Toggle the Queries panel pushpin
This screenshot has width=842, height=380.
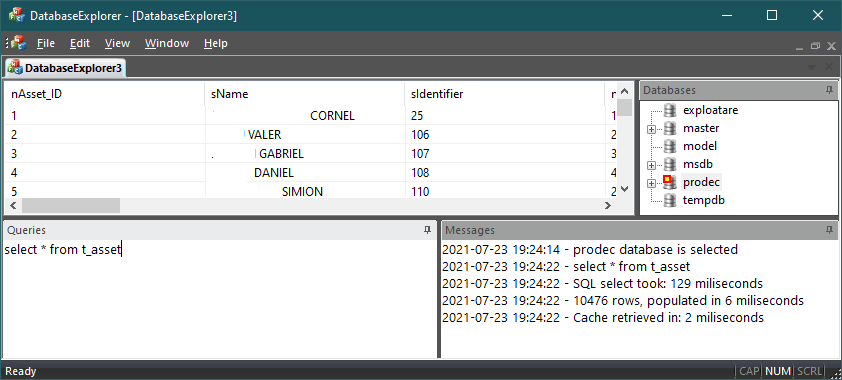click(427, 230)
